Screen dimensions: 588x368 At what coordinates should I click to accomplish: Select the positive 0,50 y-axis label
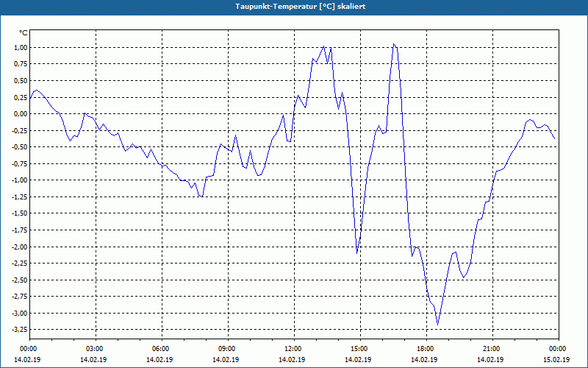point(21,81)
